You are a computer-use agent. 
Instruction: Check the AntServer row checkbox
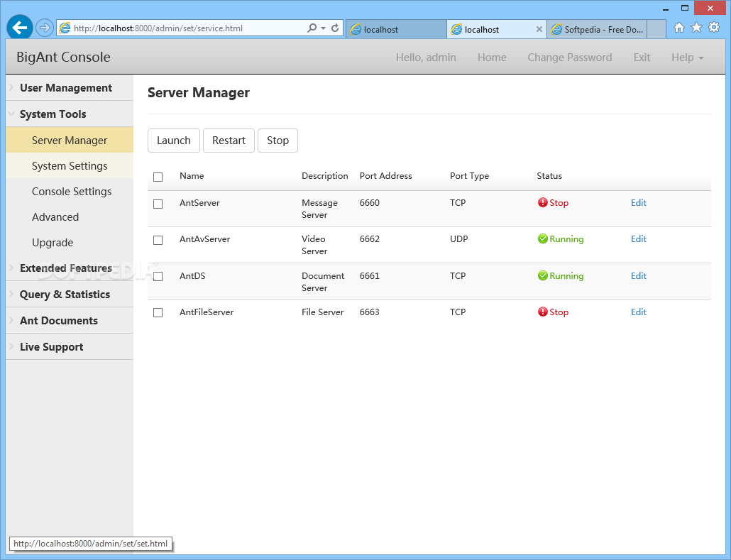tap(158, 204)
